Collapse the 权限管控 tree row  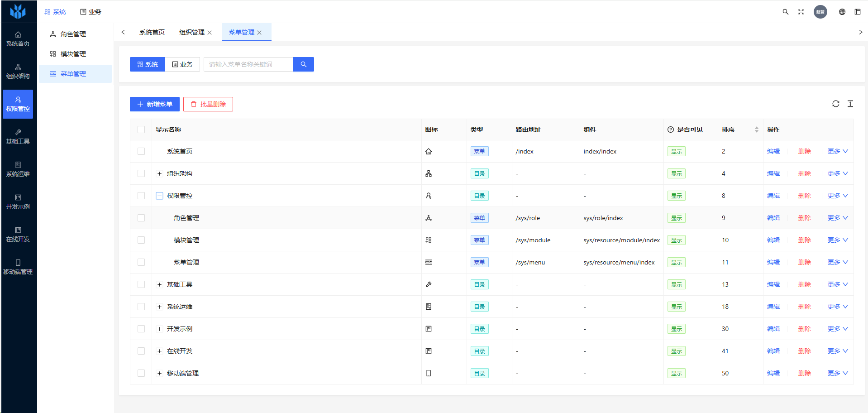click(x=159, y=196)
